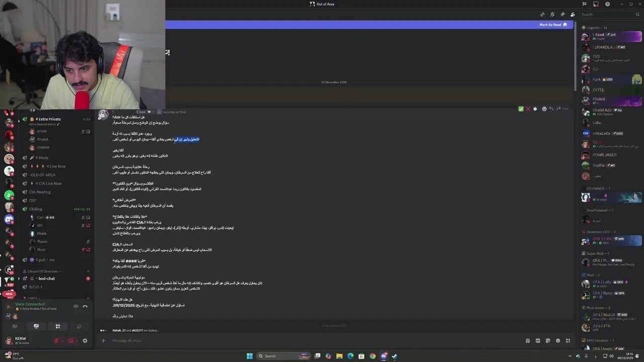Click taskbar Search box
The image size is (644, 362).
(x=284, y=356)
